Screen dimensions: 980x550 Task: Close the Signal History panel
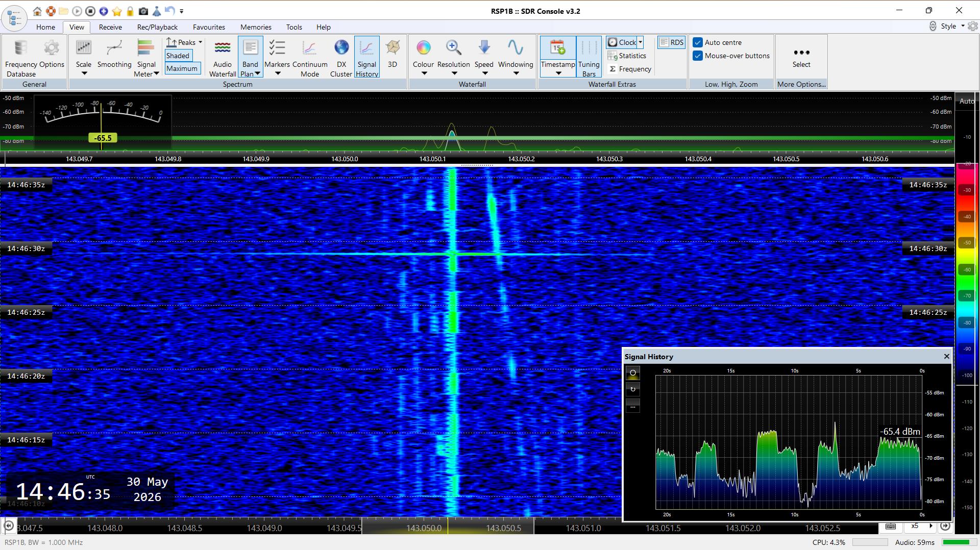point(947,356)
